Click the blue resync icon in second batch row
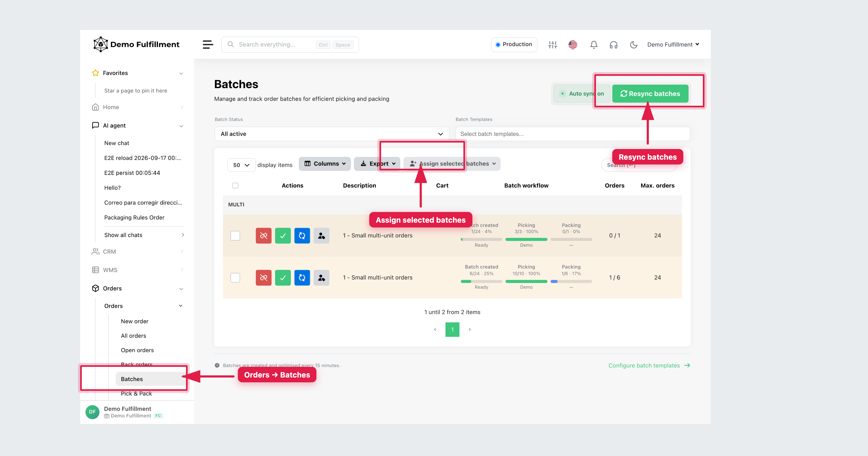This screenshot has height=456, width=868. pos(302,278)
